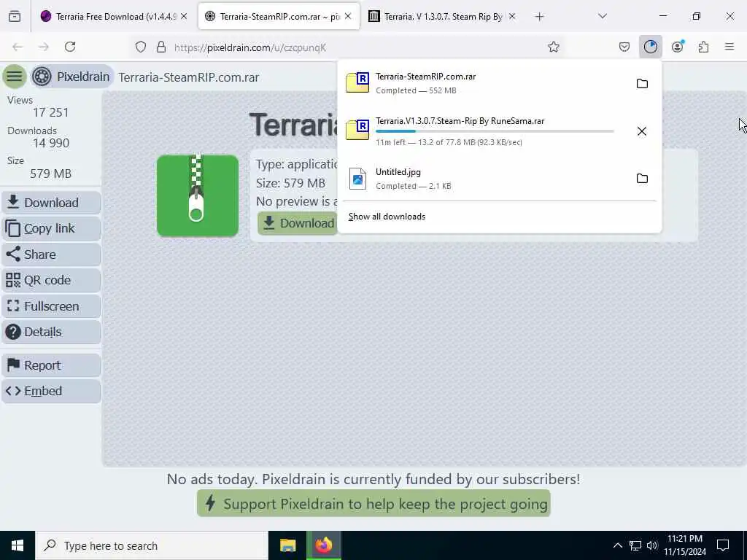This screenshot has height=560, width=747.
Task: Enter Fullscreen view
Action: pyautogui.click(x=51, y=306)
